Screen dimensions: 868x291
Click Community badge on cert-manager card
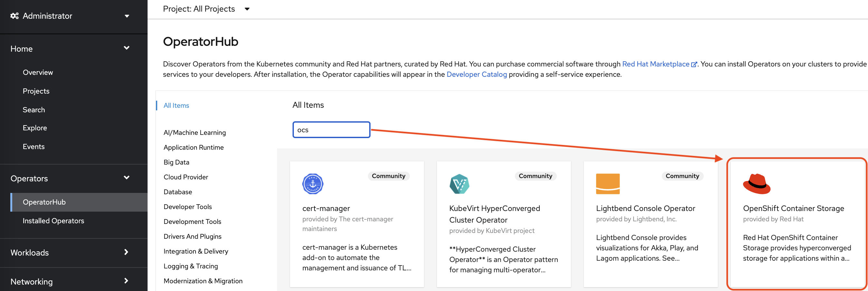pyautogui.click(x=388, y=176)
